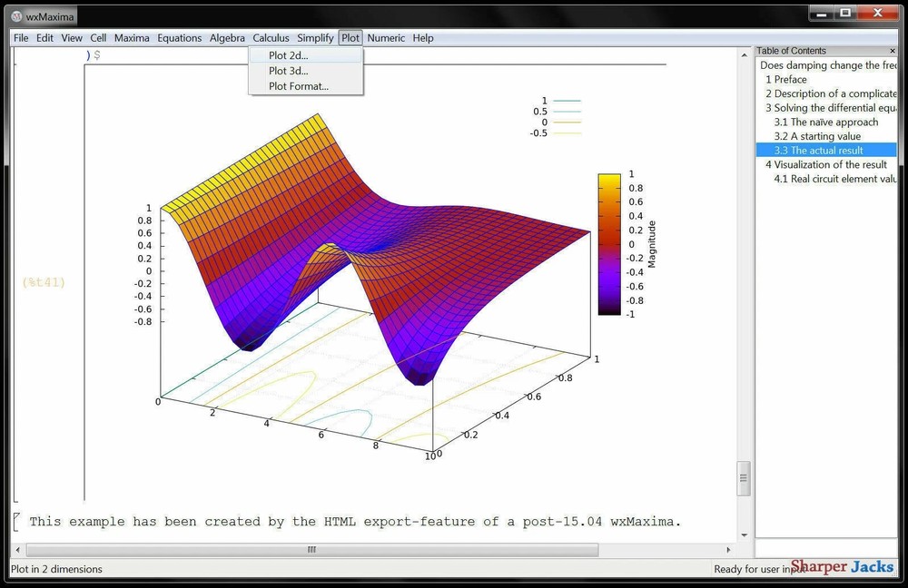Open the Numeric menu
Viewport: 908px width, 588px height.
point(386,38)
